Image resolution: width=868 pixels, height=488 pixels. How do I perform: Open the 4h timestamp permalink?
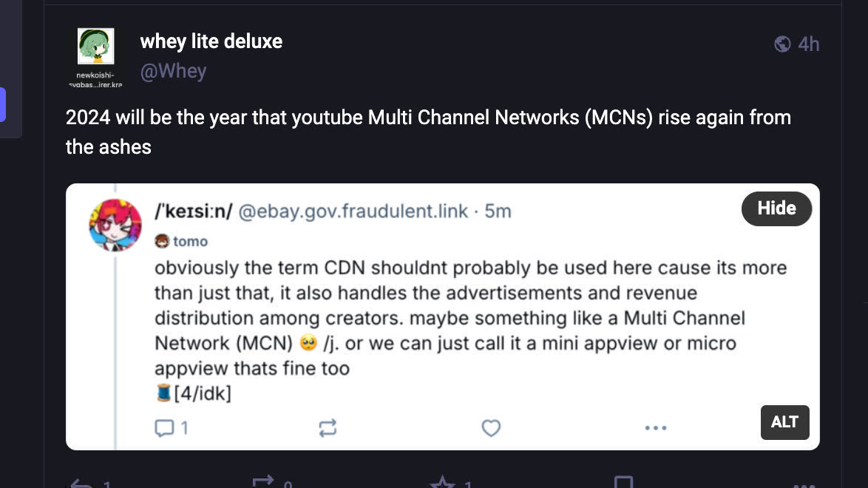pos(809,44)
